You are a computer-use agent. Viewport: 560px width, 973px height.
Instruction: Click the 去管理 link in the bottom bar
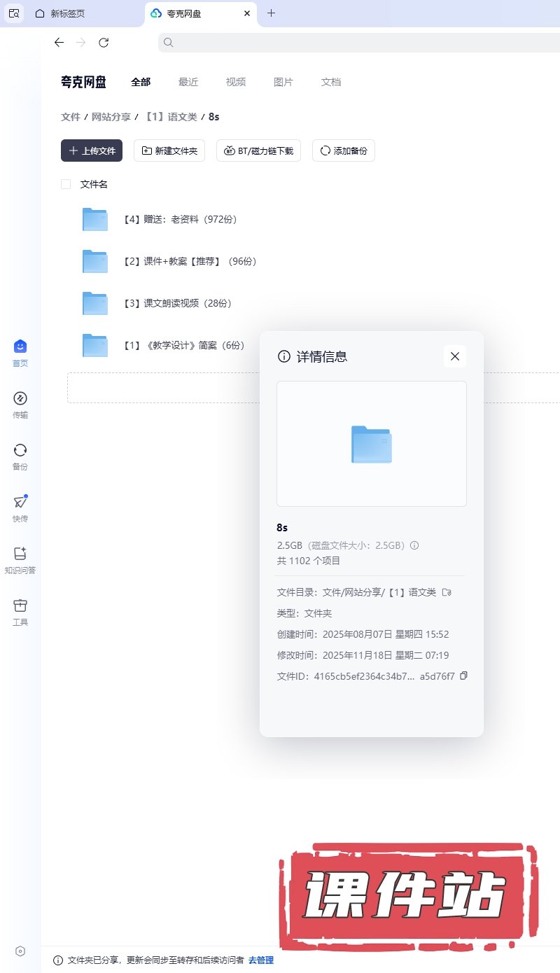coord(261,960)
